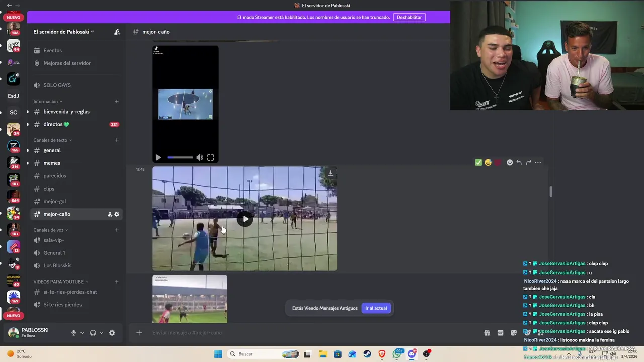Click the bottom NUEVO unread indicator

14,316
